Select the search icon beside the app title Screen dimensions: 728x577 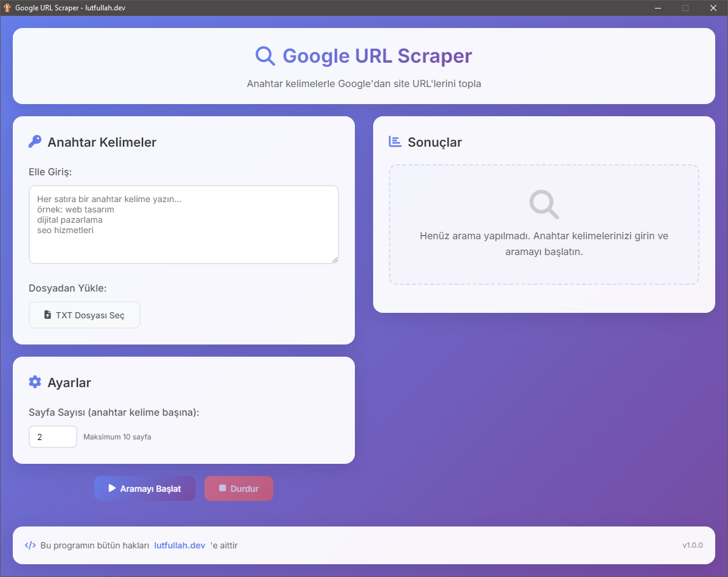point(265,55)
